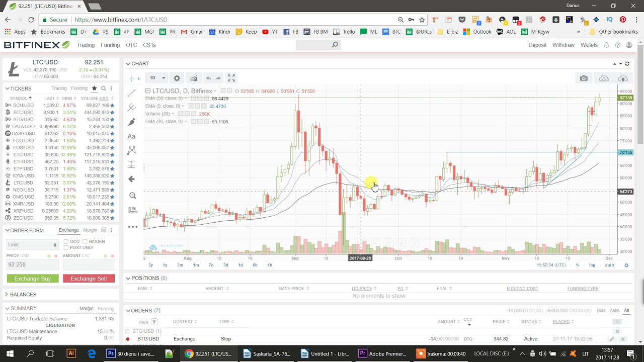Viewport: 644px width, 362px height.
Task: Open the Trading menu
Action: pyautogui.click(x=86, y=45)
